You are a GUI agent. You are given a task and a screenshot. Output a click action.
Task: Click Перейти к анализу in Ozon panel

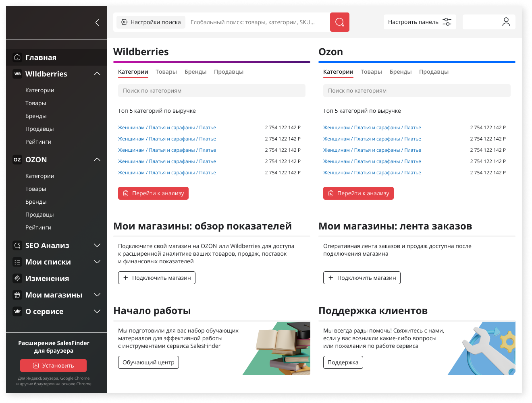[x=358, y=193]
